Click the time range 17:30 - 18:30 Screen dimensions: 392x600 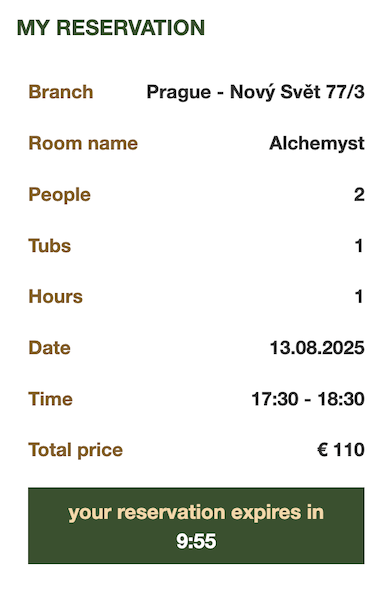click(x=308, y=399)
